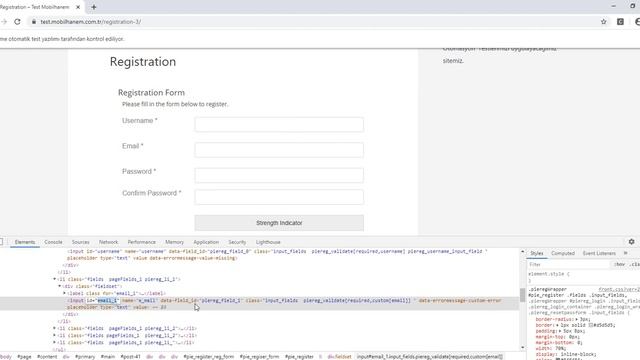Screen dimensions: 640x360
Task: Collapse the li pieReg_li_1 node
Action: [x=55, y=279]
